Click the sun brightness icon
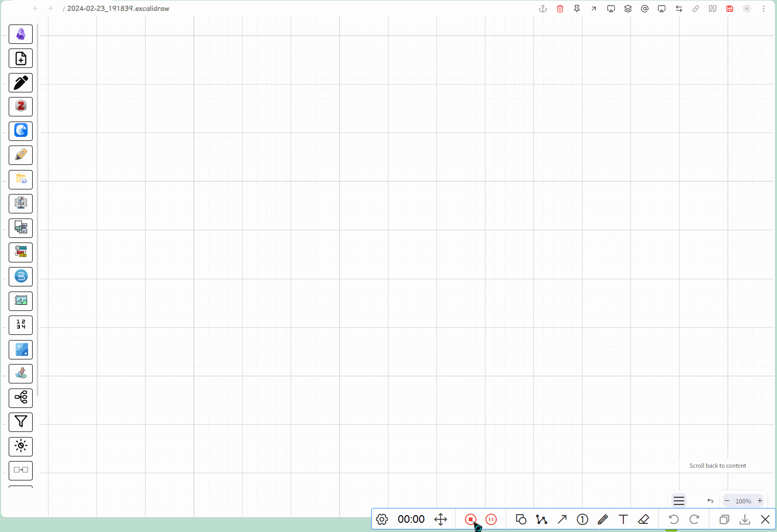Image resolution: width=777 pixels, height=532 pixels. tap(21, 446)
